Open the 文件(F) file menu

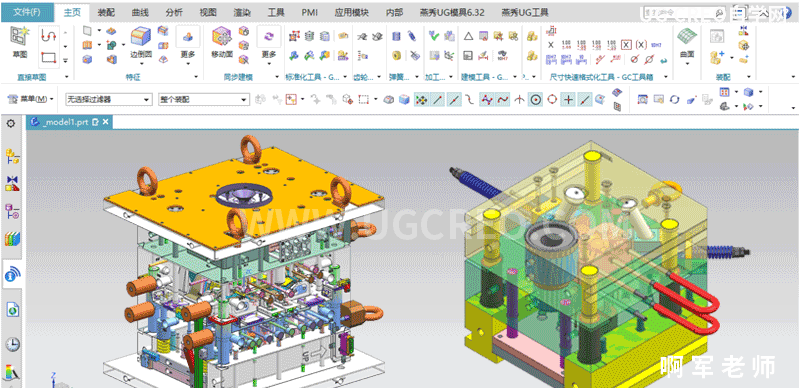[27, 12]
